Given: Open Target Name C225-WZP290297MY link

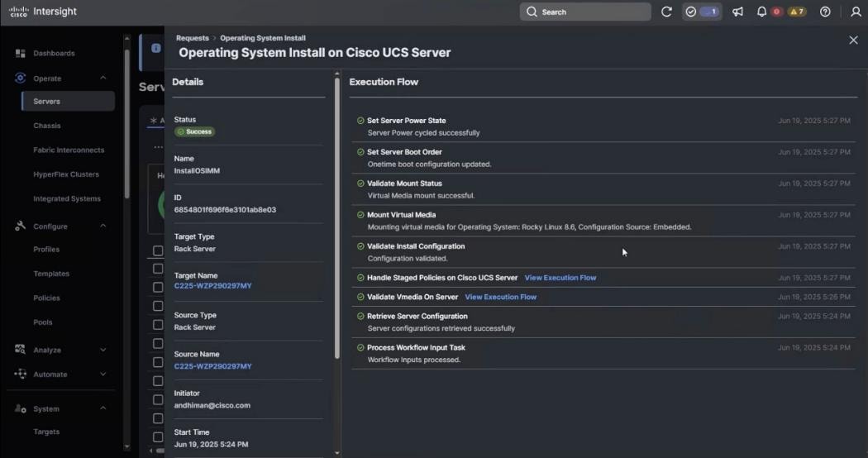Looking at the screenshot, I should [x=212, y=286].
